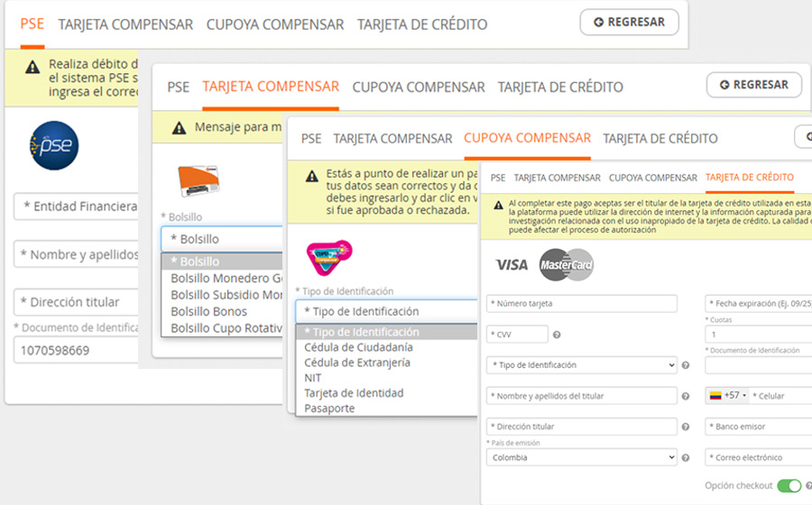
Task: Click the Número tarjeta input field
Action: tap(581, 304)
